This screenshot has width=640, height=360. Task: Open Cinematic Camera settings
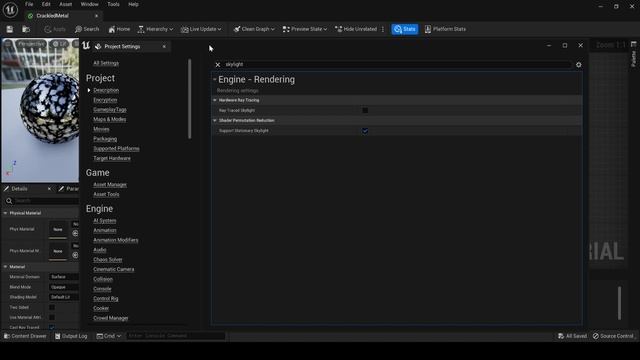point(113,269)
